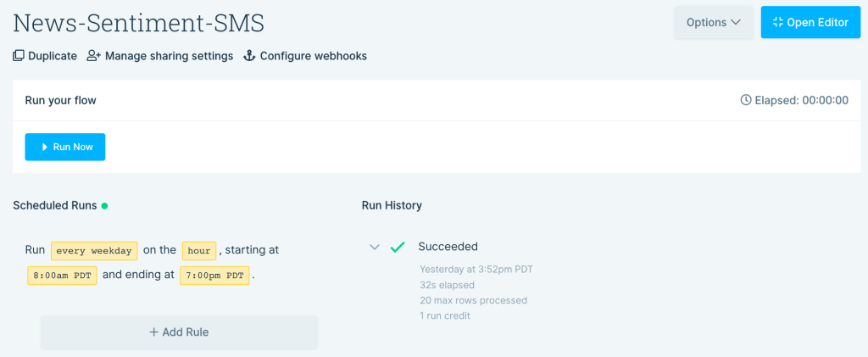Click the green Scheduled Runs status dot
The image size is (868, 357).
105,205
